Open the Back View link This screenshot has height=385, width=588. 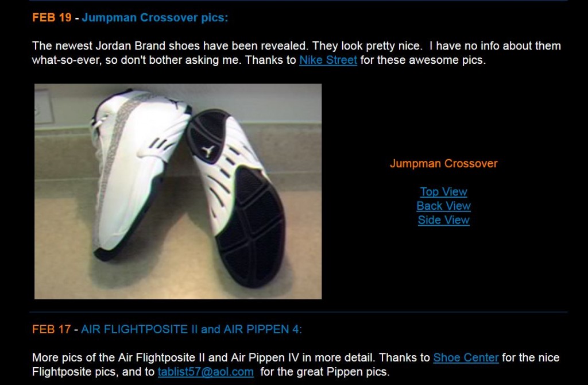[x=443, y=206]
